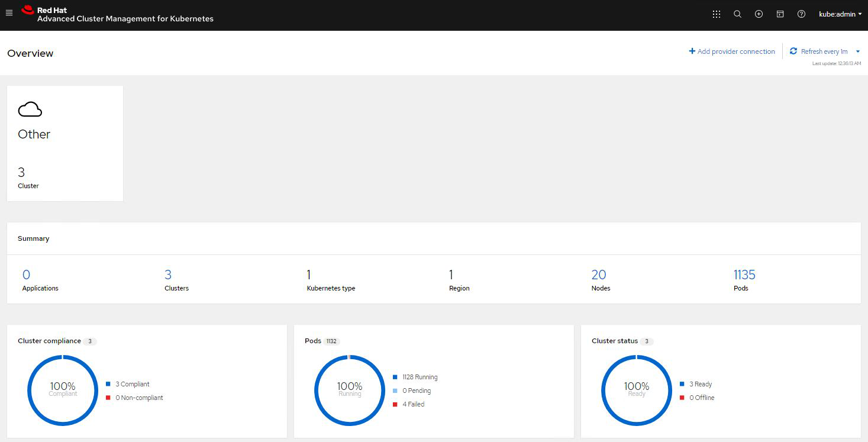The image size is (868, 442).
Task: Click the 3 Ready legend label
Action: [x=701, y=384]
